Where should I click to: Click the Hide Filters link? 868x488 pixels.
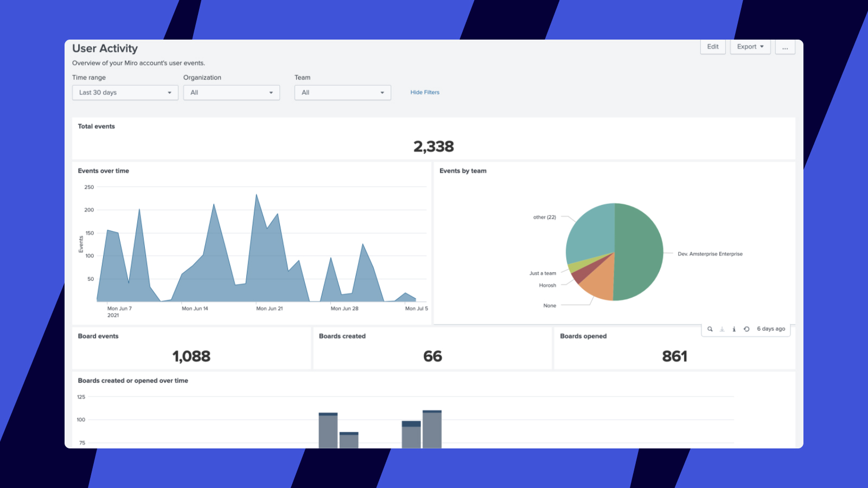tap(425, 93)
